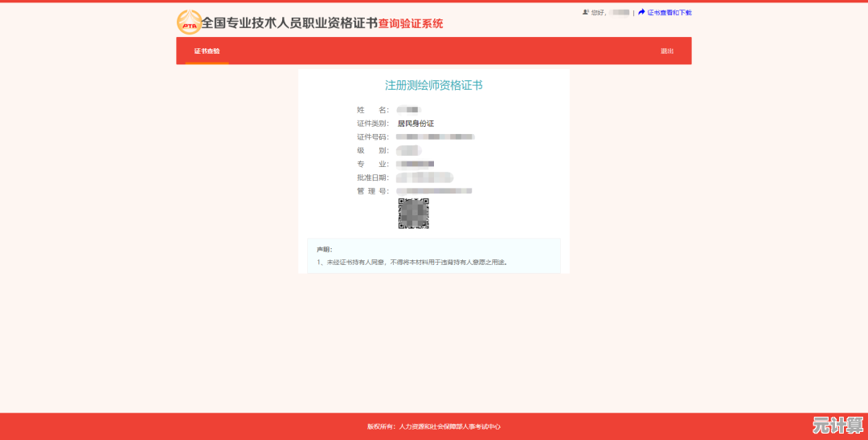Click the blurred 证件号码 value
This screenshot has width=868, height=440.
point(436,137)
